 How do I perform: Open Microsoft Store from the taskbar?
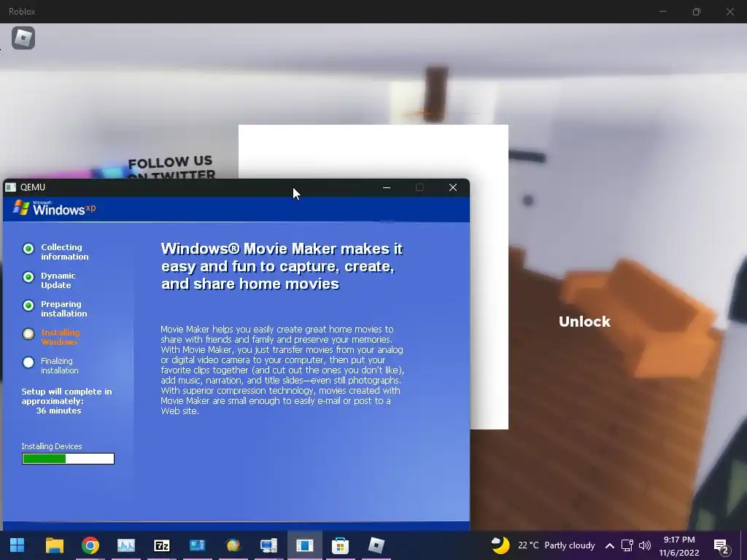click(x=340, y=545)
